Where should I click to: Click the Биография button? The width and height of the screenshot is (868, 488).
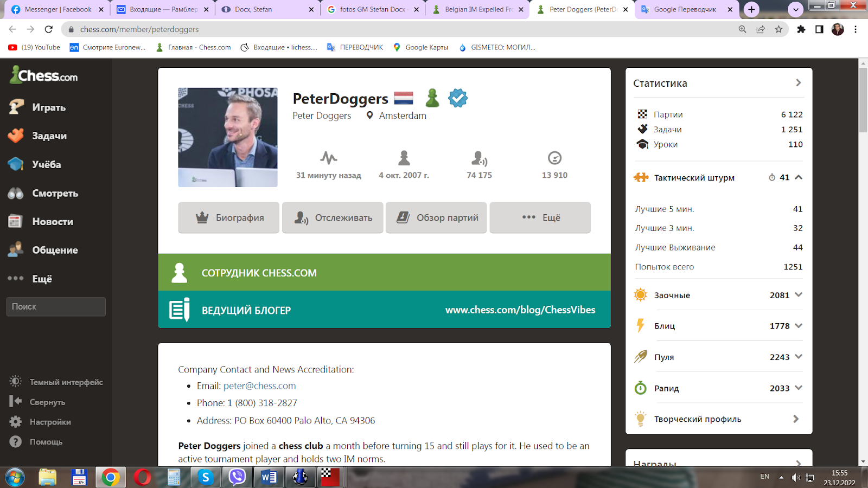pyautogui.click(x=229, y=217)
